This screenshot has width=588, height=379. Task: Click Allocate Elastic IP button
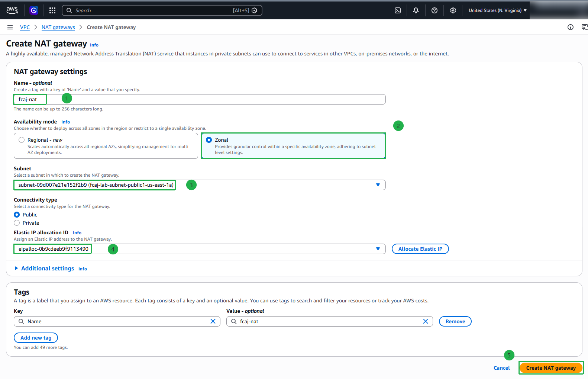(420, 249)
